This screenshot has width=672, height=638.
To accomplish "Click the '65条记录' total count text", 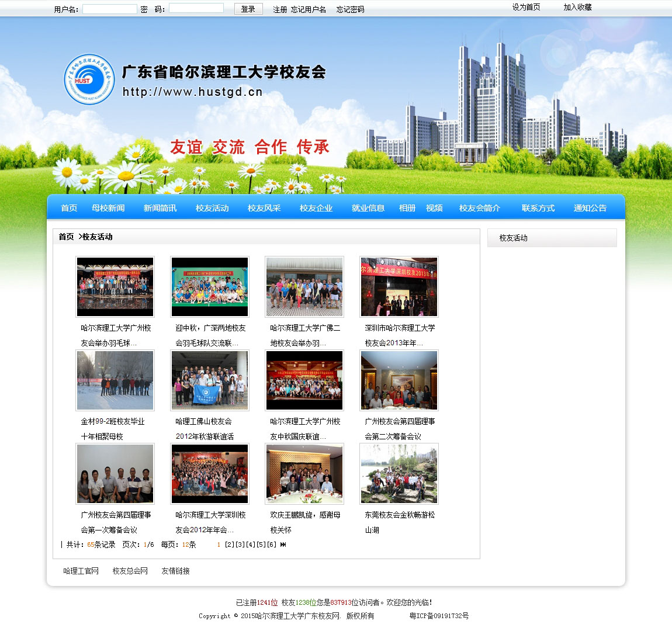I will [101, 545].
